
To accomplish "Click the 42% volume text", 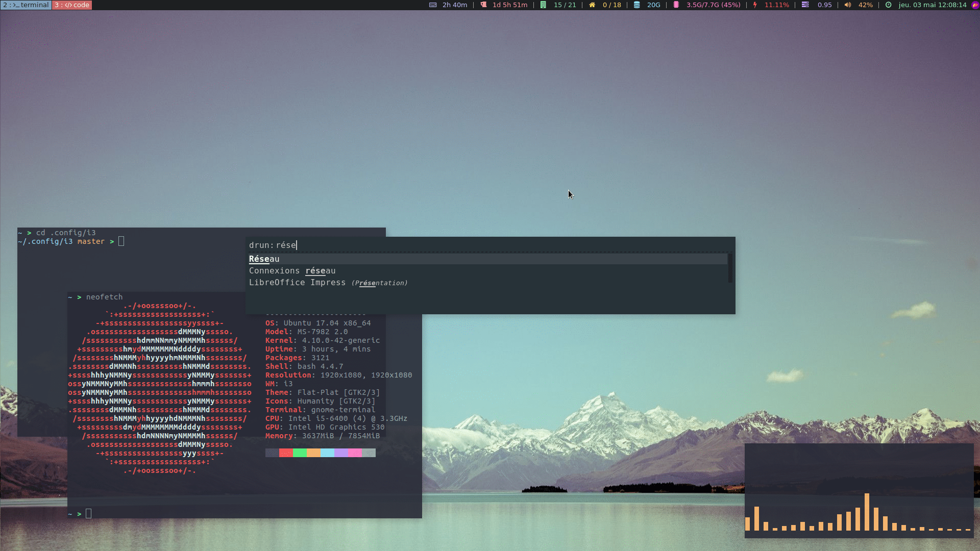I will pos(865,5).
